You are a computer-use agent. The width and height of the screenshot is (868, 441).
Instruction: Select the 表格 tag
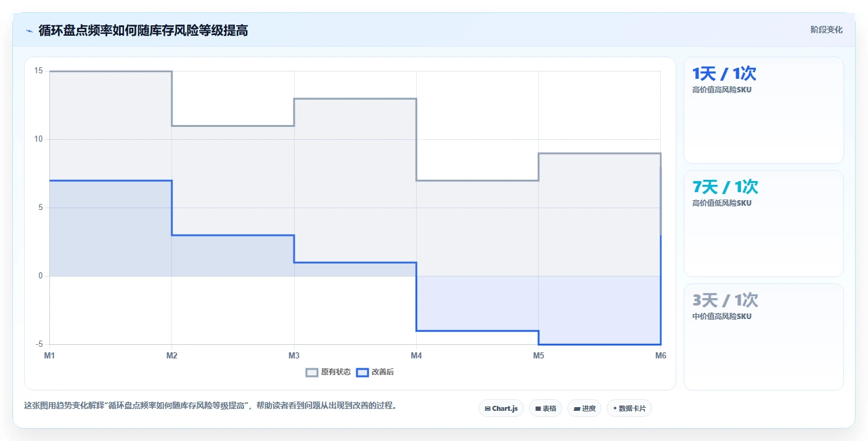[546, 408]
